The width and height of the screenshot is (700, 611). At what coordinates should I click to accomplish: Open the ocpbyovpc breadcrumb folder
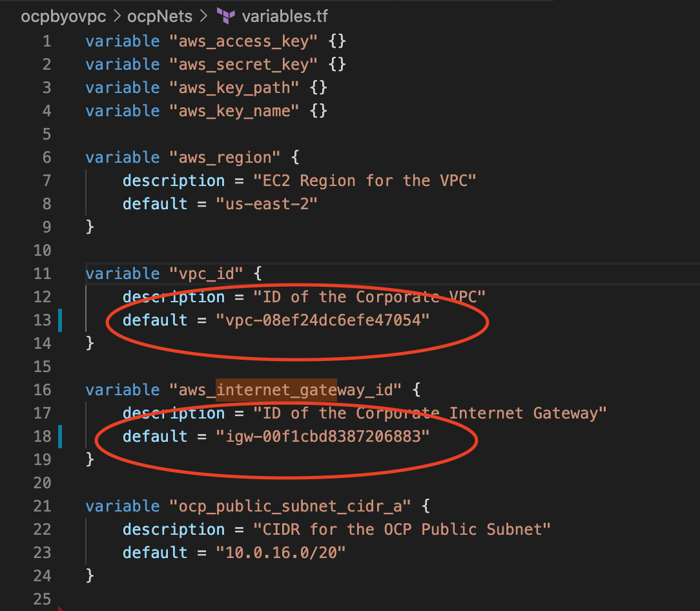(x=63, y=17)
